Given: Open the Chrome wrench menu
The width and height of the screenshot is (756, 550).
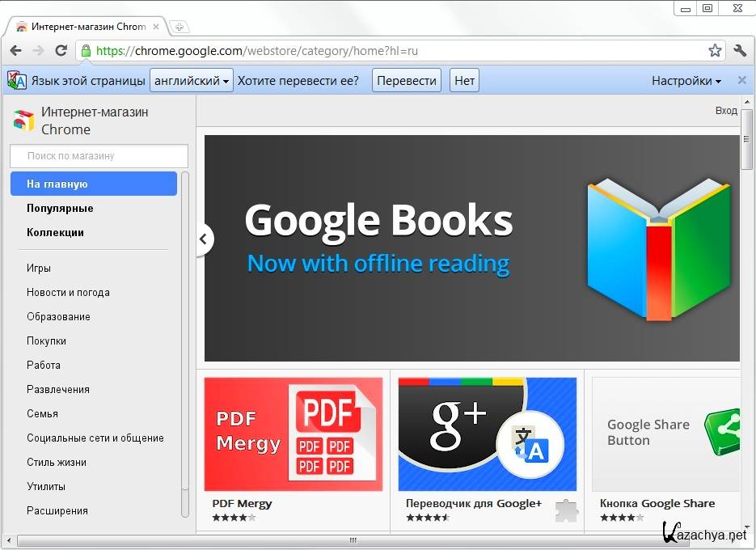Looking at the screenshot, I should click(740, 50).
